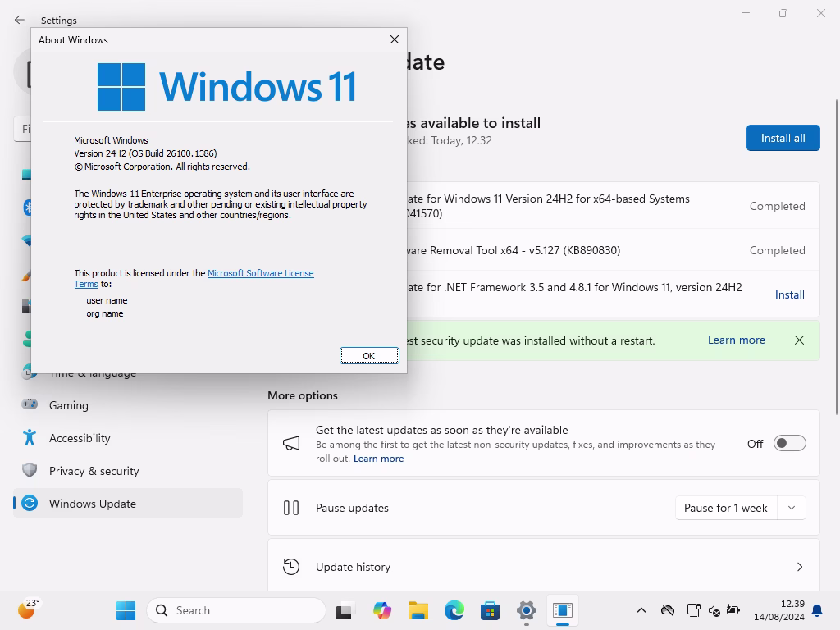Click the notification bell in system tray
The image size is (840, 630).
pos(817,610)
